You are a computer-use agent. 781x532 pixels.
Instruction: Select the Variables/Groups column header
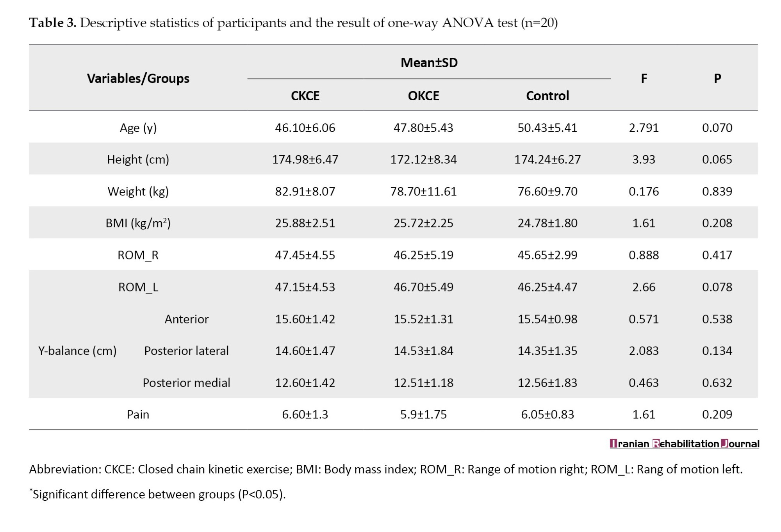[138, 78]
